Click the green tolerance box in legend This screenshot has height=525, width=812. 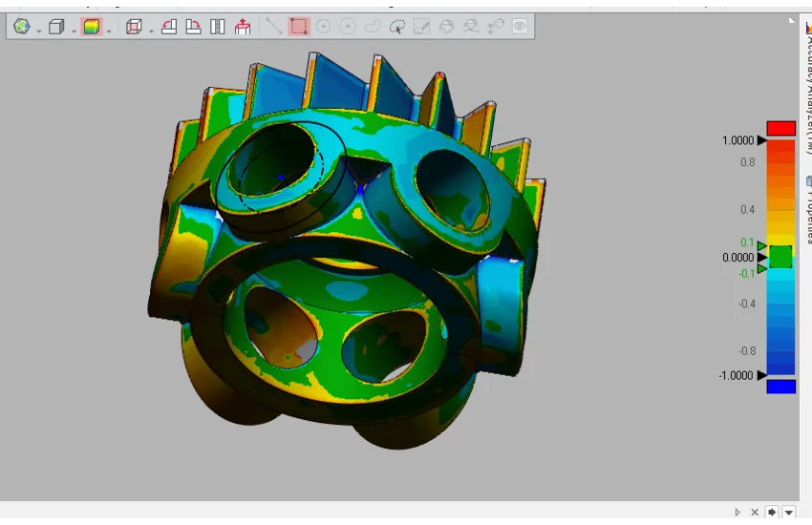(780, 257)
